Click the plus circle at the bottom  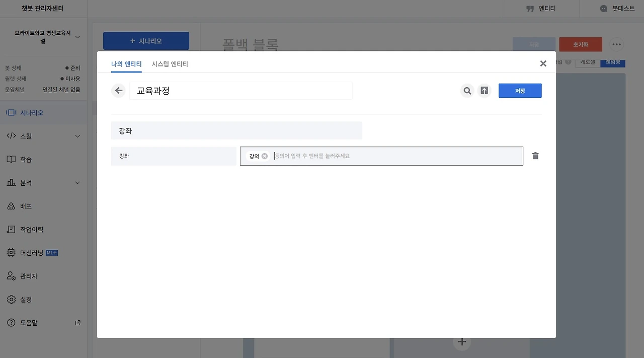462,342
